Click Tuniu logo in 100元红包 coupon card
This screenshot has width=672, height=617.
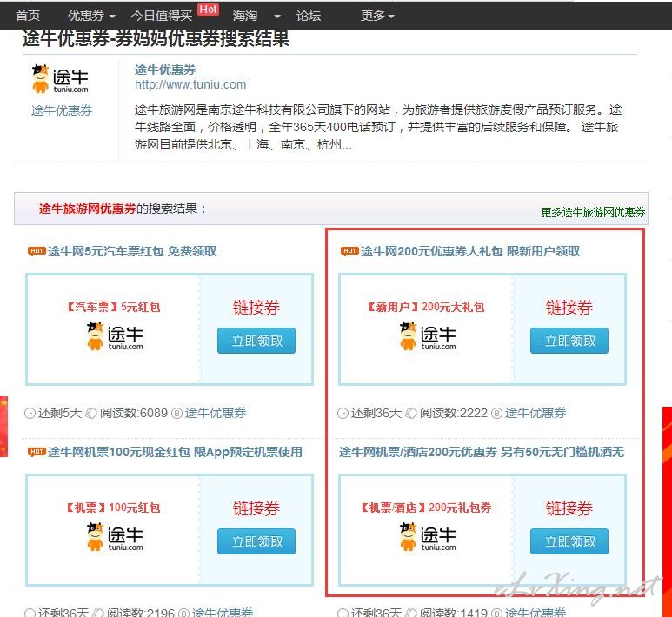(115, 537)
